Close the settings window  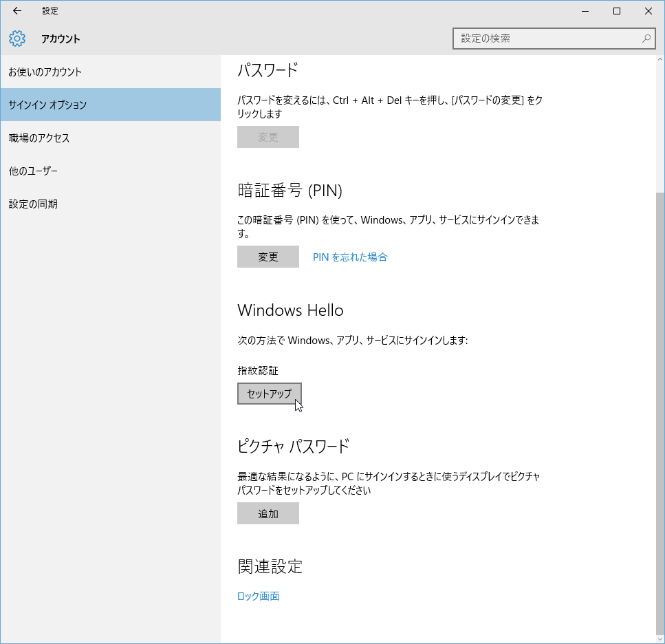pyautogui.click(x=648, y=11)
